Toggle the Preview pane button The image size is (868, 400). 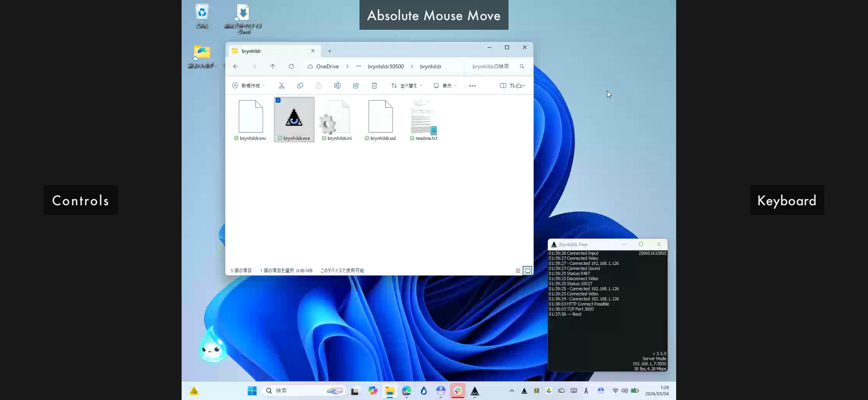point(512,86)
